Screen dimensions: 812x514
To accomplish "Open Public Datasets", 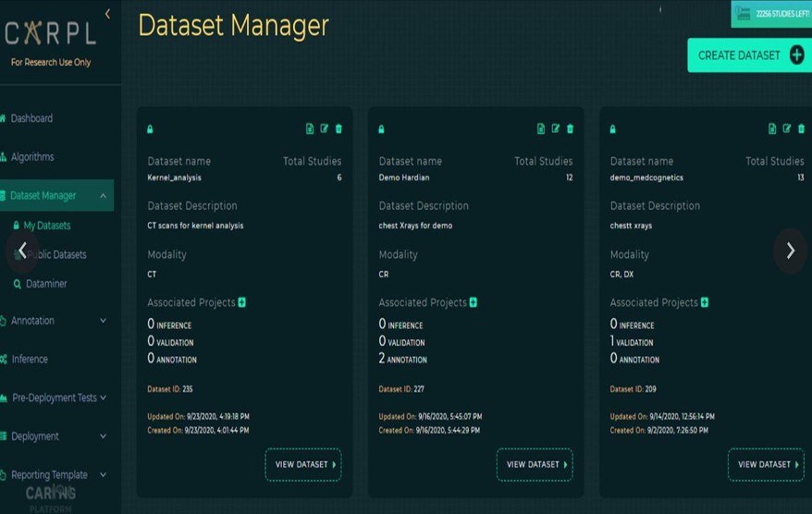I will [55, 254].
